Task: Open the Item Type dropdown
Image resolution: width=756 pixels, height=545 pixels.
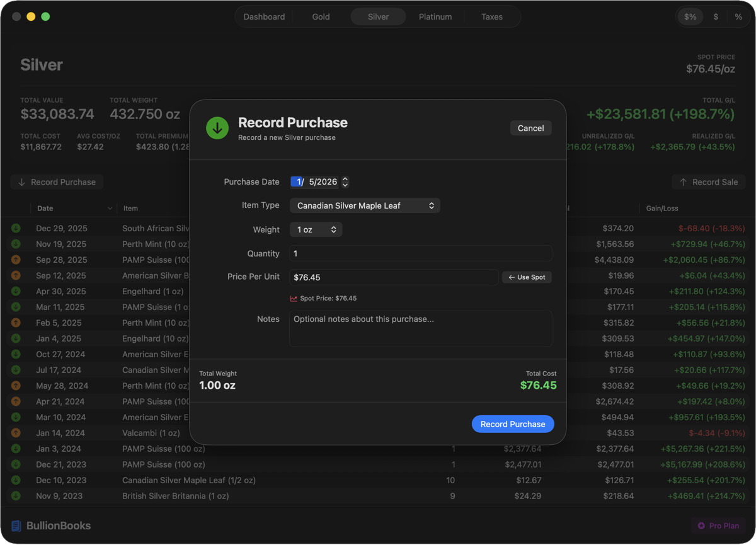Action: tap(365, 205)
